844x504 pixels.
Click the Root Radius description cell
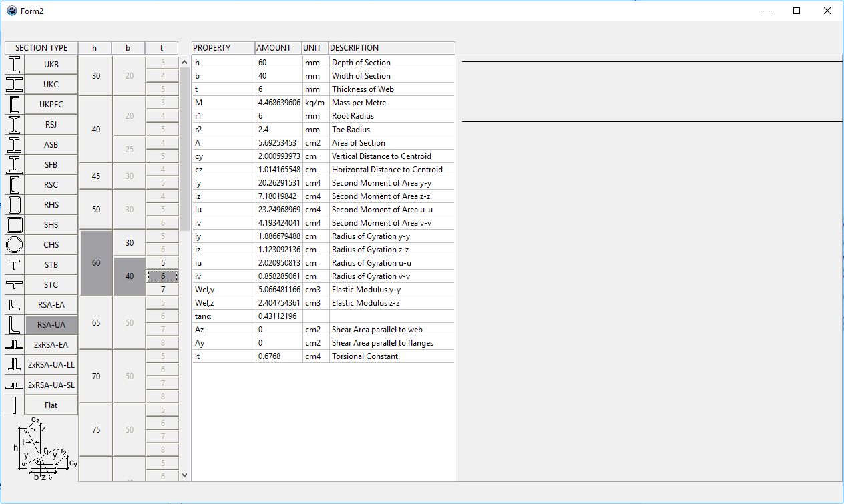coord(391,116)
